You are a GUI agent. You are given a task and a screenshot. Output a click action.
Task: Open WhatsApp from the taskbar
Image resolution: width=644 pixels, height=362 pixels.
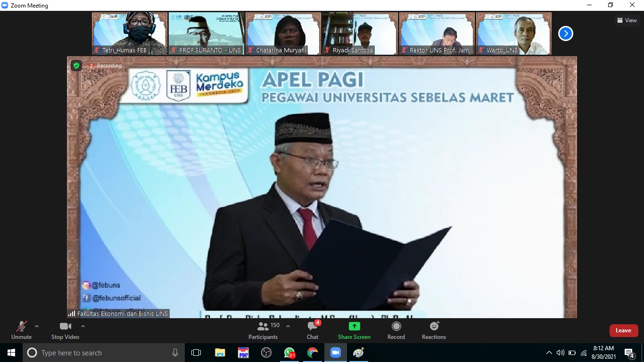tap(289, 353)
